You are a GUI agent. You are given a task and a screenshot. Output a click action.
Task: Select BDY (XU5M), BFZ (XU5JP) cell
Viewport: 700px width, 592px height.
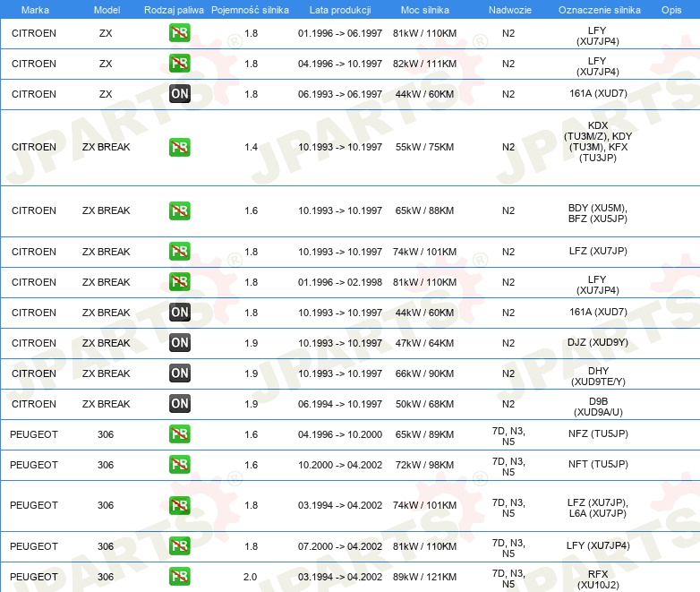(598, 213)
